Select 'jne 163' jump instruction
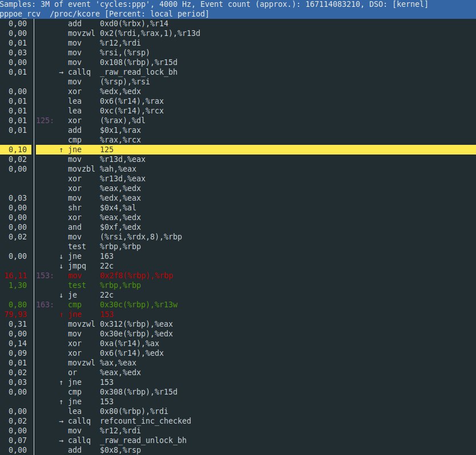Image resolution: width=476 pixels, height=455 pixels. tap(86, 257)
